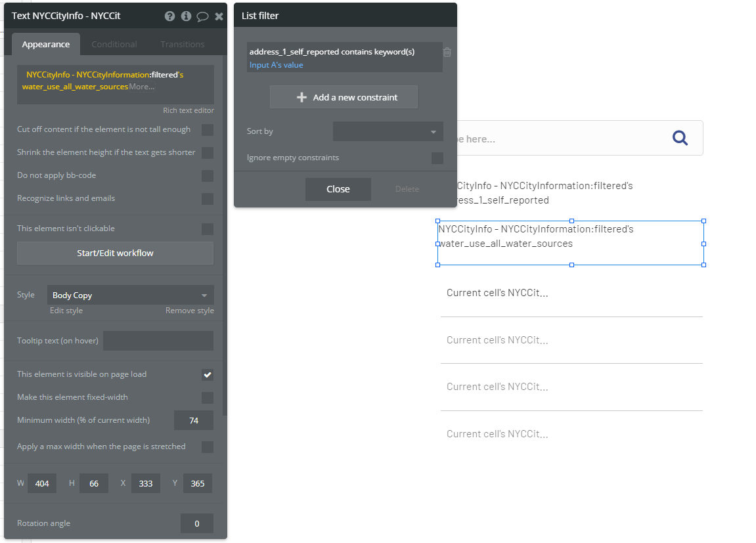Screen dimensions: 756x543
Task: Delete the constraint using the trash icon
Action: [447, 52]
